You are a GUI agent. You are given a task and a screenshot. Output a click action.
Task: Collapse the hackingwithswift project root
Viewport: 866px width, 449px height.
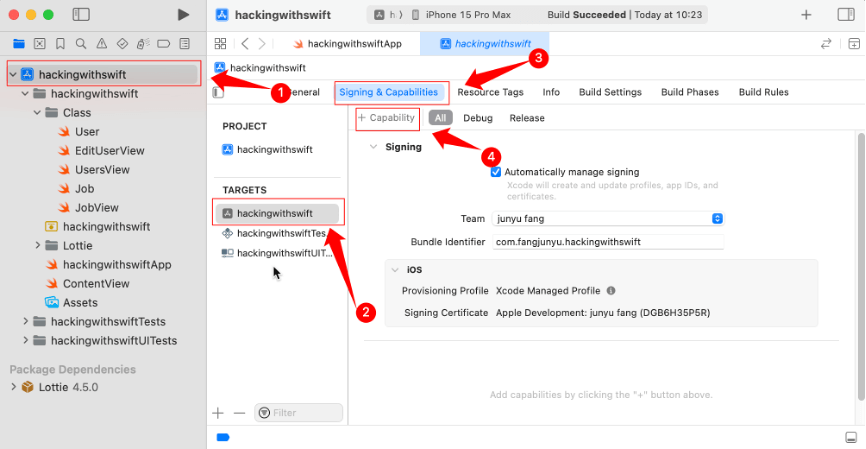(13, 75)
